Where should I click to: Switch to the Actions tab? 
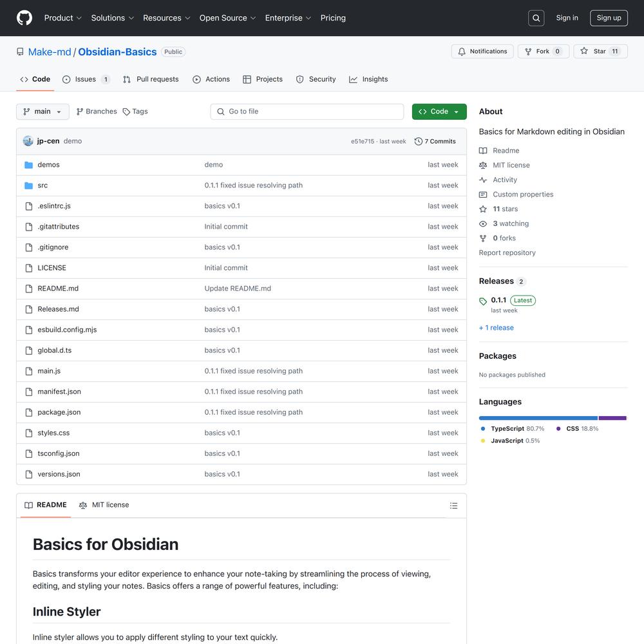coord(211,79)
